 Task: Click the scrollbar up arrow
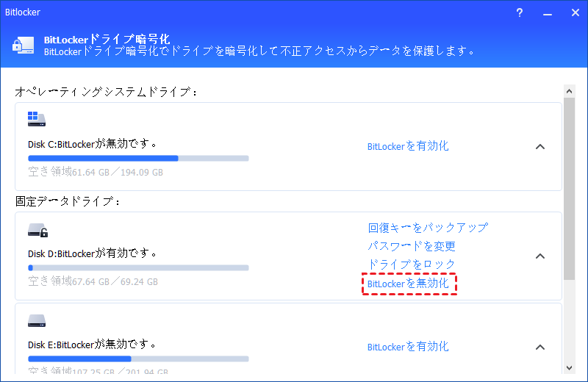568,91
